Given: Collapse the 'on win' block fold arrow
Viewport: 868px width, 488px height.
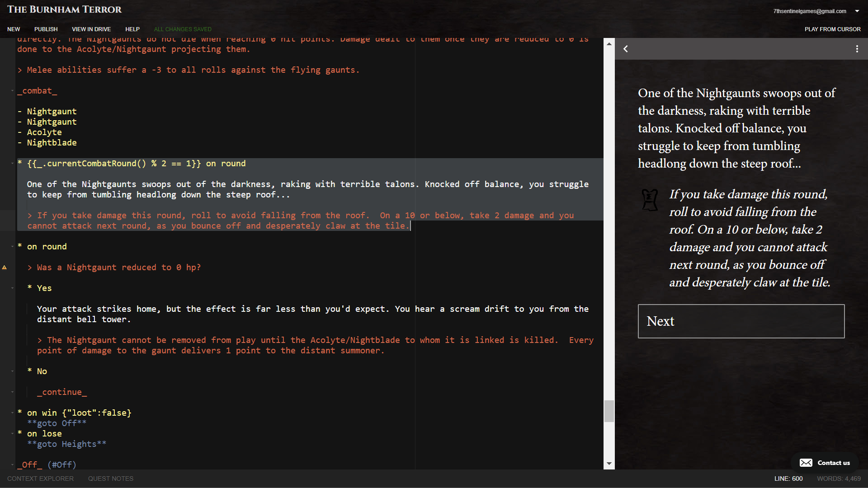Looking at the screenshot, I should [12, 413].
